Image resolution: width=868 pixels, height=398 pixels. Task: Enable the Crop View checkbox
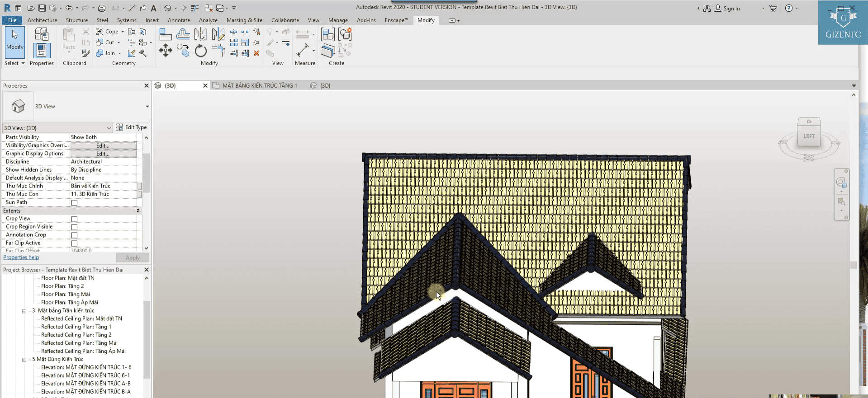pyautogui.click(x=74, y=219)
